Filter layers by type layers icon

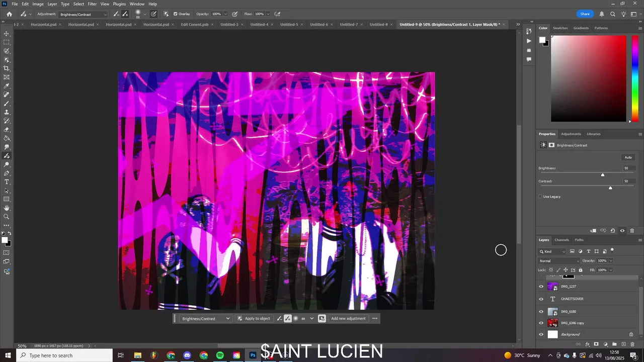coord(589,251)
